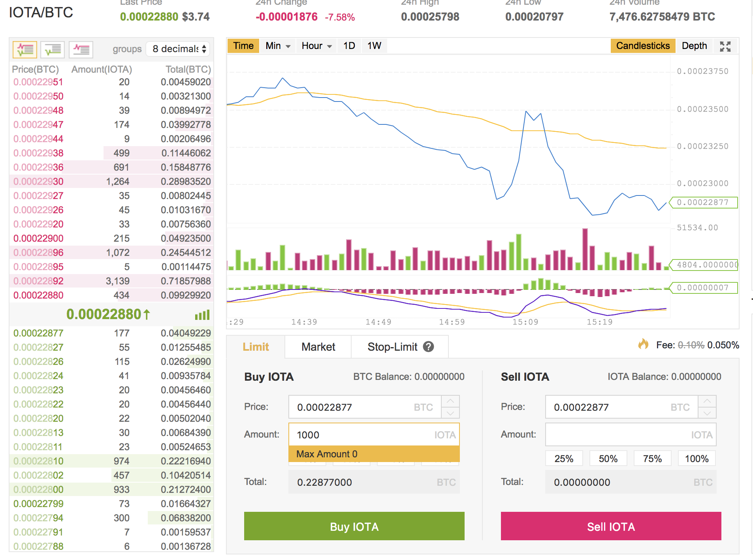Select buy order at price 0.00022826
Screen dimensions: 753x560
coord(111,362)
